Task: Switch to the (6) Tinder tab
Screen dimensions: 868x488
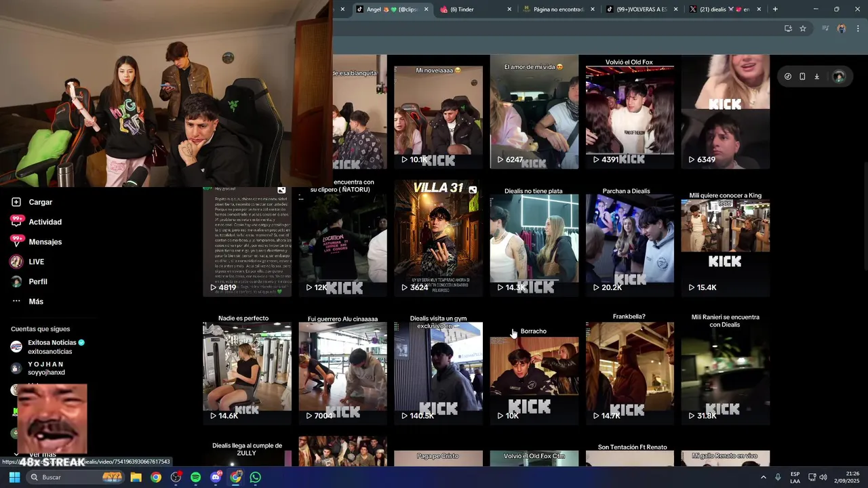Action: pyautogui.click(x=476, y=9)
